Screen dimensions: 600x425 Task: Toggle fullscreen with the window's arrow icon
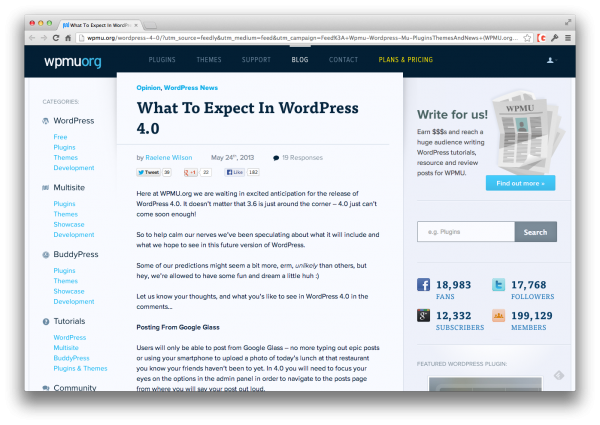[x=568, y=23]
